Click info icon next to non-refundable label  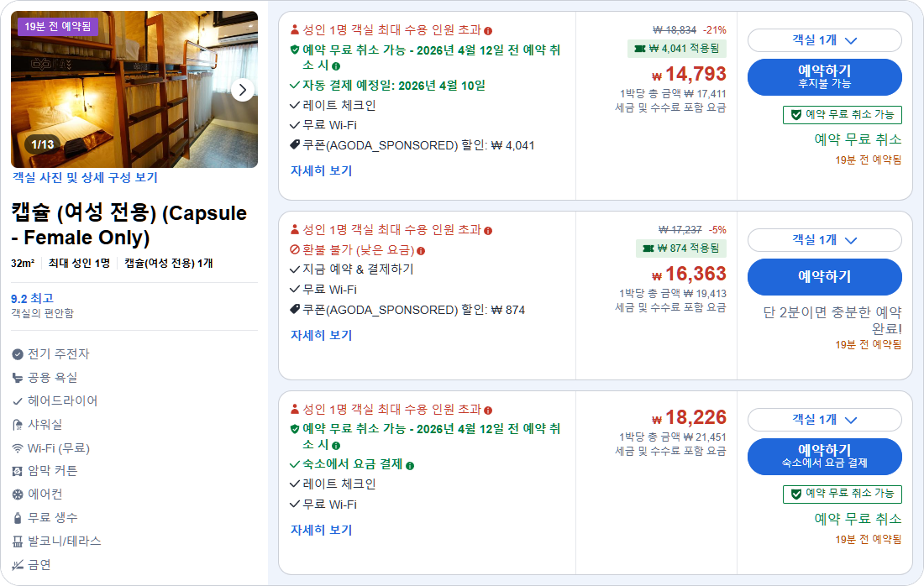[x=421, y=251]
